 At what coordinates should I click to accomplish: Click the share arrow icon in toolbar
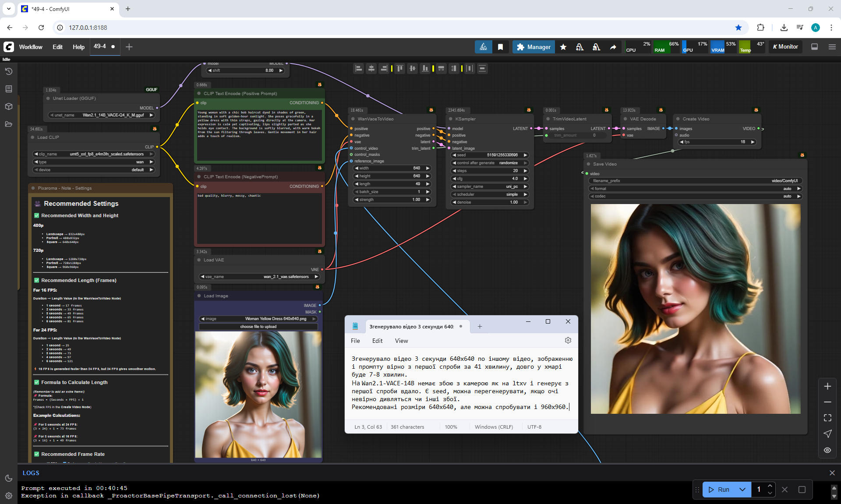[x=613, y=47]
